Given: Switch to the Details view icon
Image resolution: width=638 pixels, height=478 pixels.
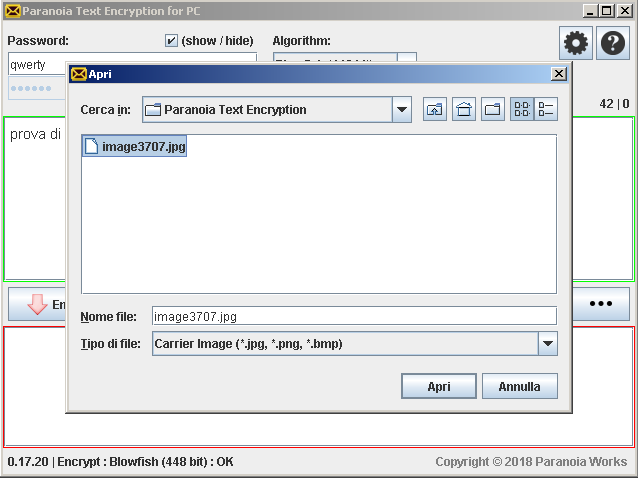Looking at the screenshot, I should pyautogui.click(x=546, y=110).
